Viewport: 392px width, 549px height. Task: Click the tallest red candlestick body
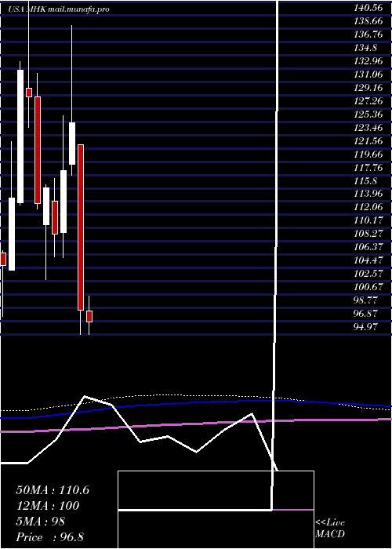81,227
